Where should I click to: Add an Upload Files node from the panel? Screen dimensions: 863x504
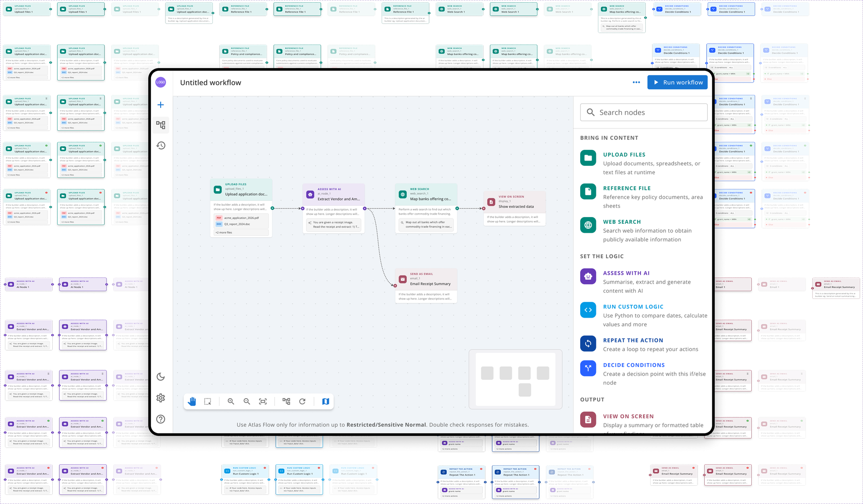[644, 163]
